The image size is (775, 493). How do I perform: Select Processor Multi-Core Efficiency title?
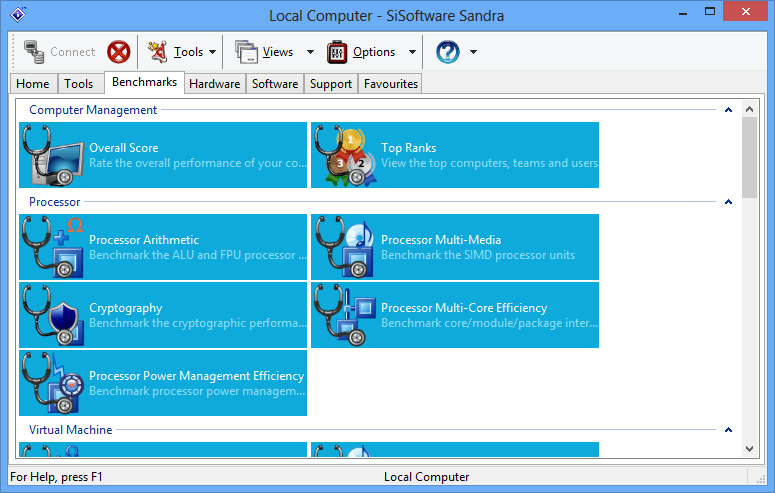(464, 308)
